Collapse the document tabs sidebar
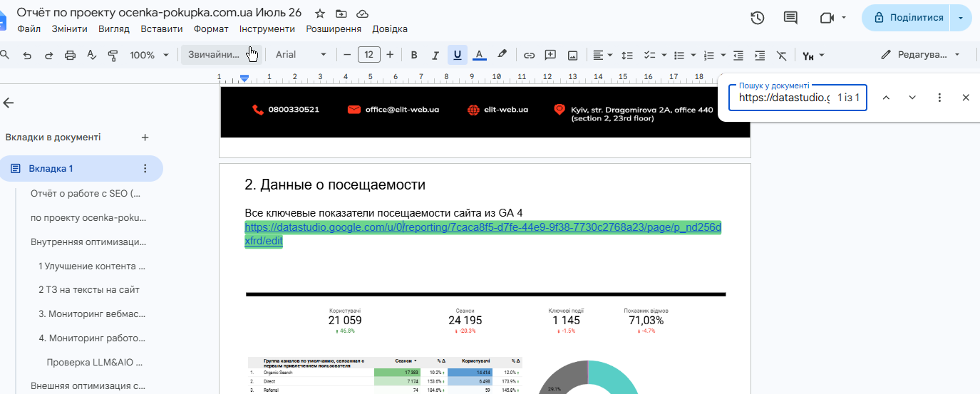Image resolution: width=980 pixels, height=394 pixels. [9, 103]
